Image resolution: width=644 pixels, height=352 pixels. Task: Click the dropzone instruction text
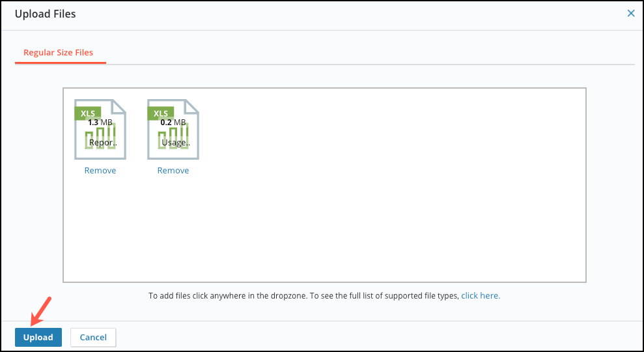tap(304, 295)
